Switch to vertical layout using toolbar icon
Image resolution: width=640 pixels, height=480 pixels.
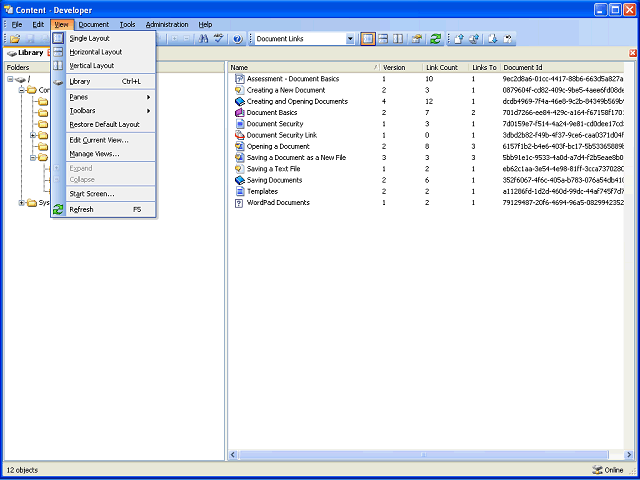point(398,39)
